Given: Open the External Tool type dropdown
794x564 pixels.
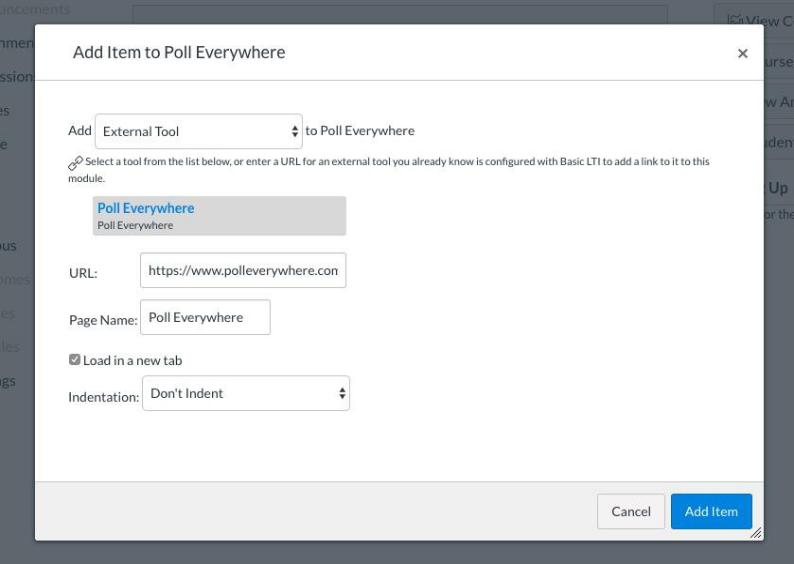Looking at the screenshot, I should pyautogui.click(x=198, y=131).
